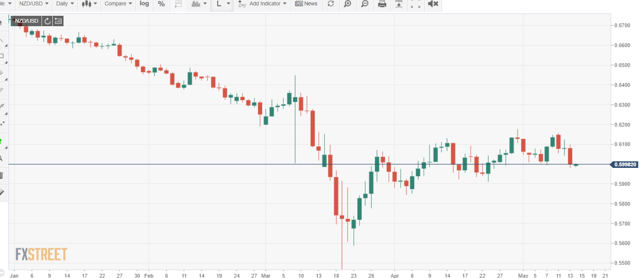
Task: Click the Mar label on time axis
Action: (x=266, y=275)
